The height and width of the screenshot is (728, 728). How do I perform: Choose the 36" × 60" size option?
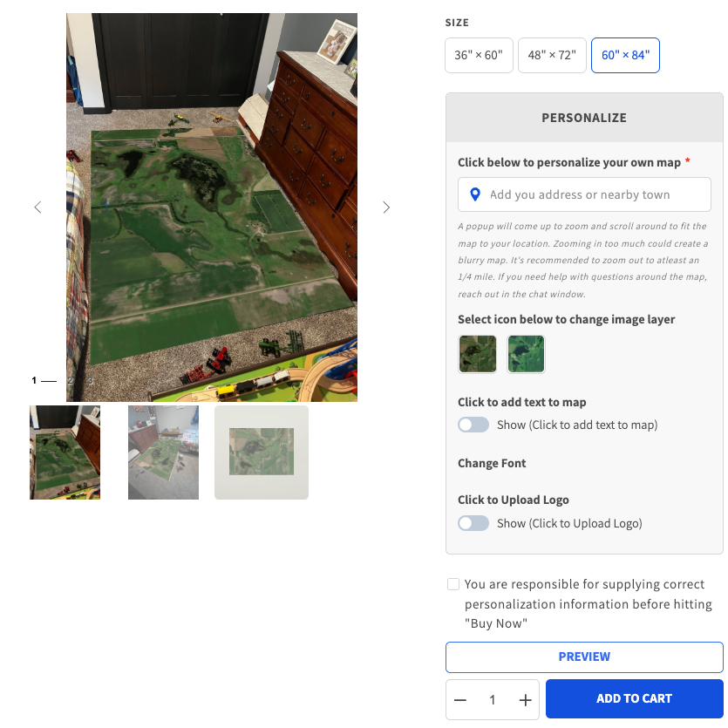[479, 55]
